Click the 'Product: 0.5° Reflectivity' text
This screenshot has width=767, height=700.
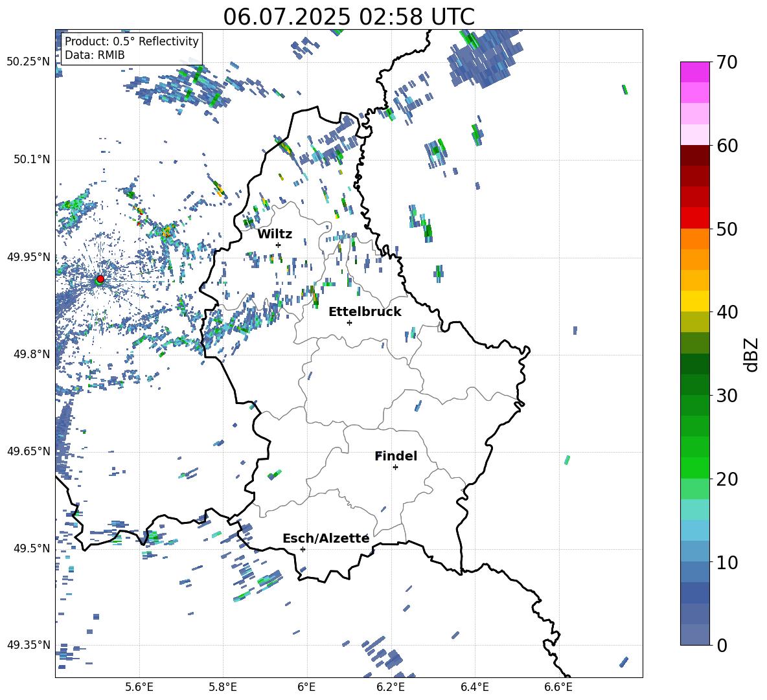tap(132, 41)
